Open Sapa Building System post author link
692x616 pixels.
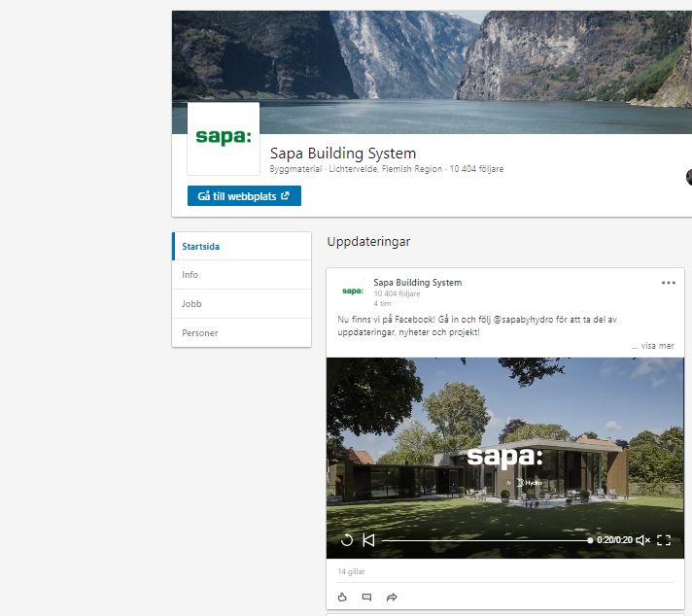(x=418, y=283)
